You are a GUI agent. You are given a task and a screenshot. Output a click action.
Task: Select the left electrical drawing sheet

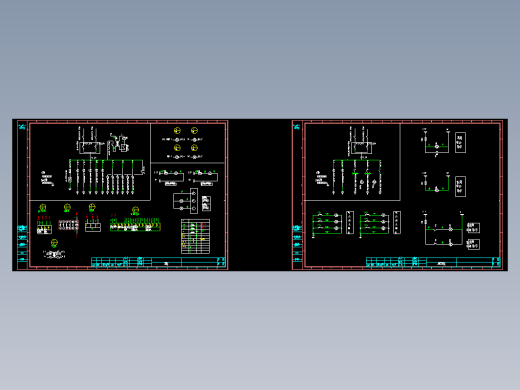122,195
